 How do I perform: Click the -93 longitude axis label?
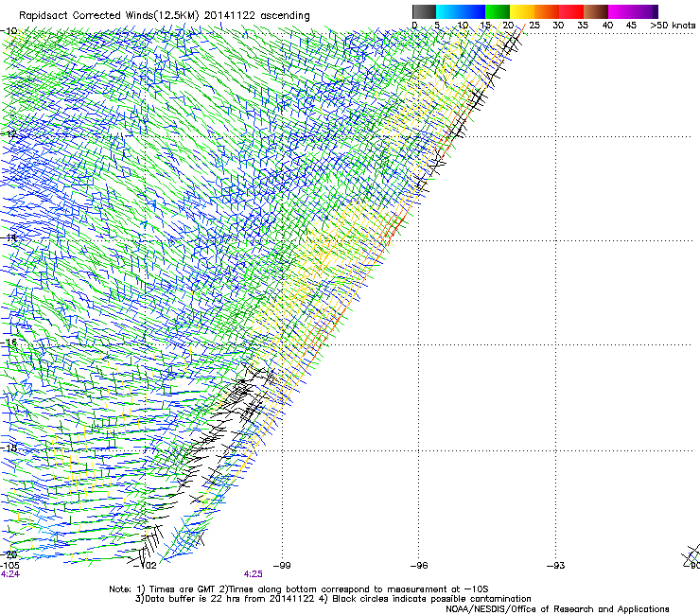coord(556,566)
